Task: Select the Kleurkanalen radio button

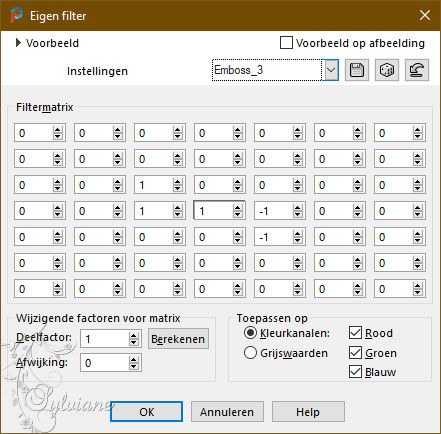Action: point(250,333)
